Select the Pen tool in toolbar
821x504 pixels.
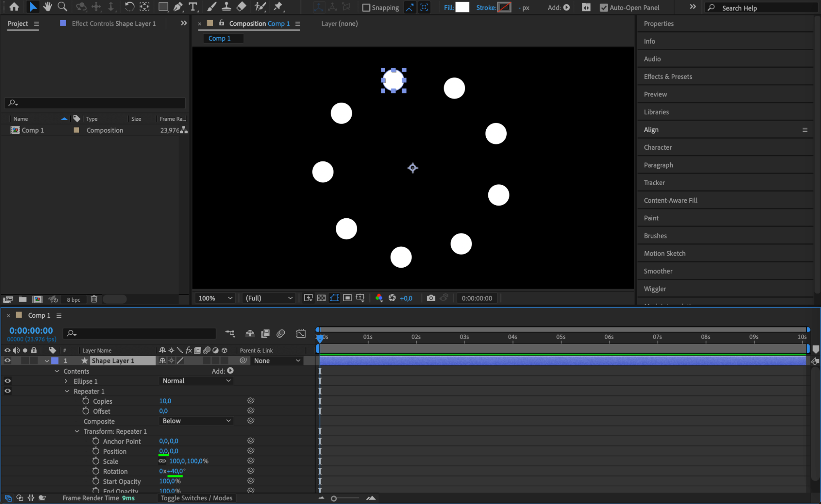[178, 7]
